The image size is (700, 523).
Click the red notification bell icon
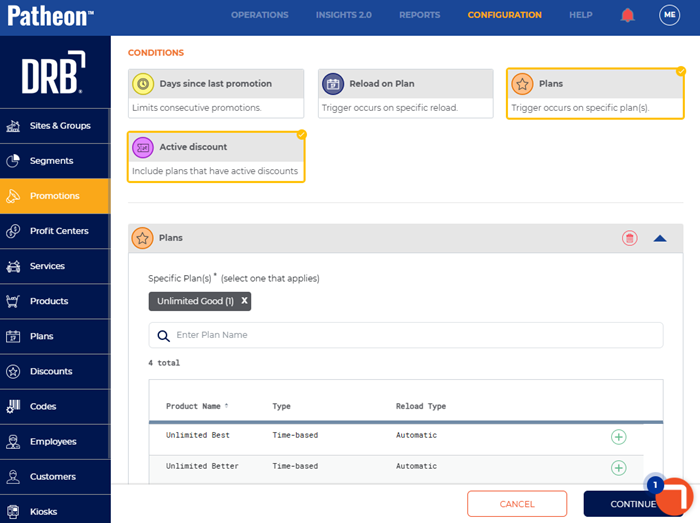point(627,15)
